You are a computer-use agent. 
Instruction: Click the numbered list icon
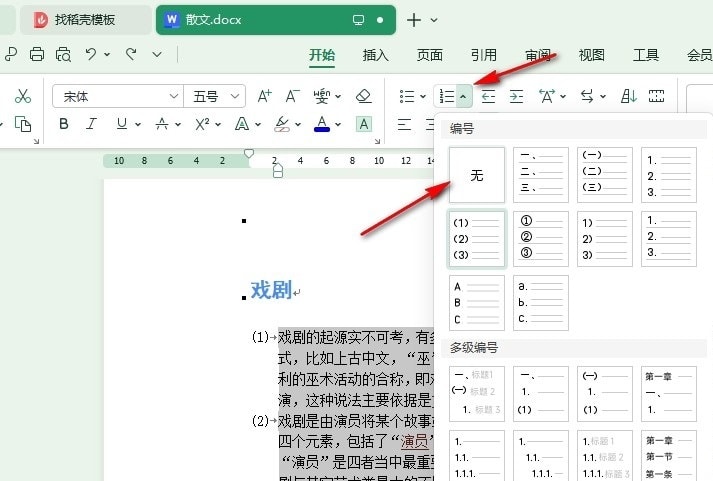(x=447, y=96)
